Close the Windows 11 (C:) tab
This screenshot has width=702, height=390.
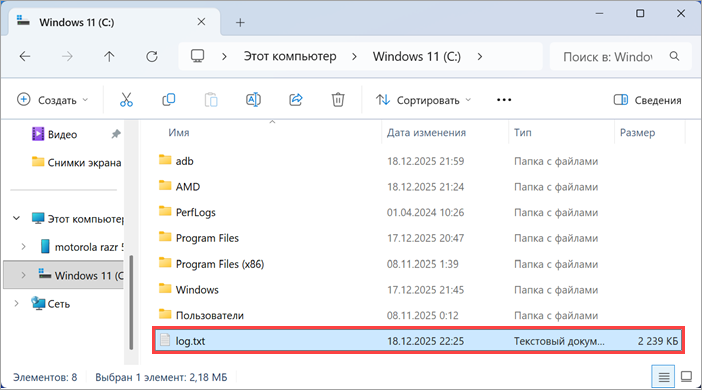pos(201,21)
